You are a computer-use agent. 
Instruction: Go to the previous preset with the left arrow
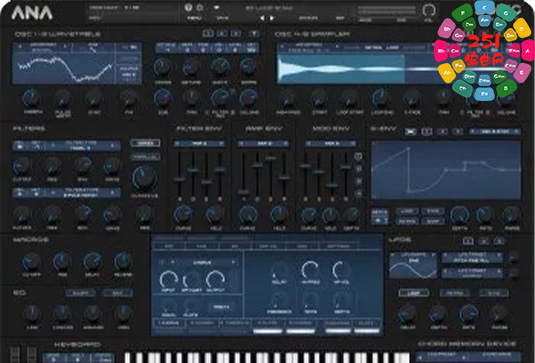click(x=262, y=18)
